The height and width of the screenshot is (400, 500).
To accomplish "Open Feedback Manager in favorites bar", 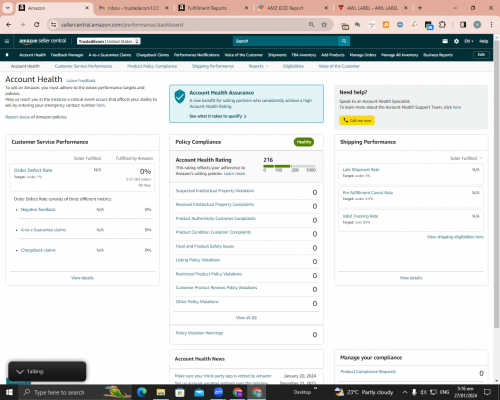I will click(x=67, y=55).
